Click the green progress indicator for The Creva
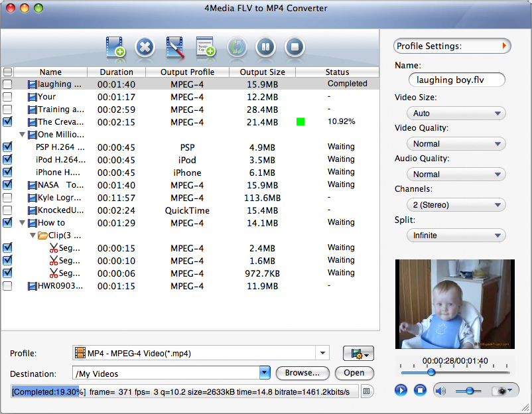This screenshot has width=532, height=414. (300, 121)
